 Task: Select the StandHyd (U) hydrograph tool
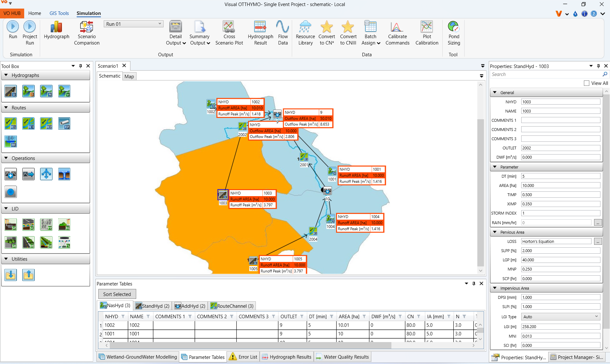tap(11, 91)
